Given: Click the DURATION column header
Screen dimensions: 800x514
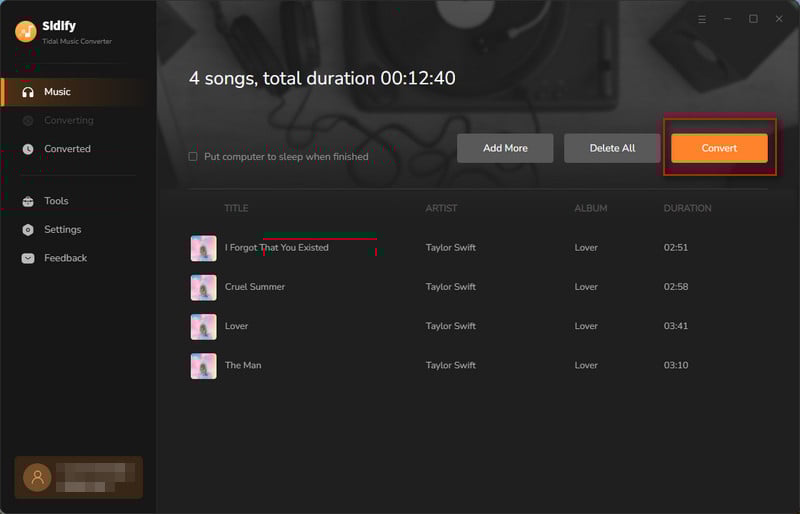Looking at the screenshot, I should pos(687,208).
